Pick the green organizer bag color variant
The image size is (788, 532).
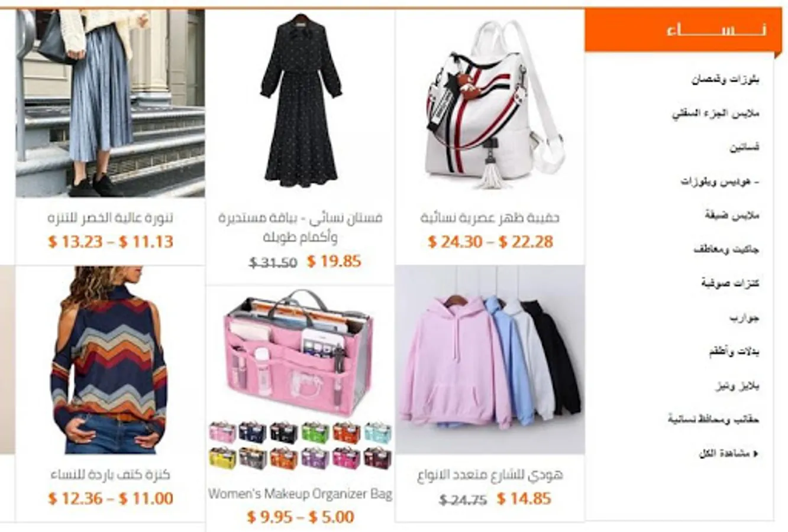[x=315, y=433]
